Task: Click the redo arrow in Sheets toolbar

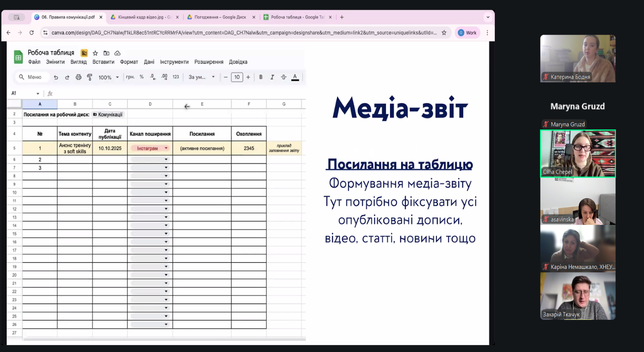Action: (x=67, y=77)
